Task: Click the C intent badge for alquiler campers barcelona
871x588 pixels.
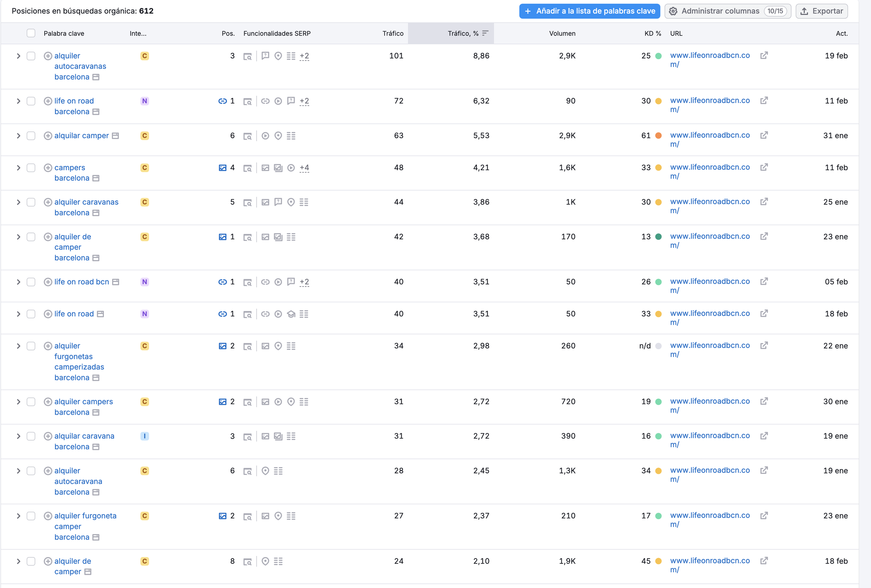Action: pos(145,401)
